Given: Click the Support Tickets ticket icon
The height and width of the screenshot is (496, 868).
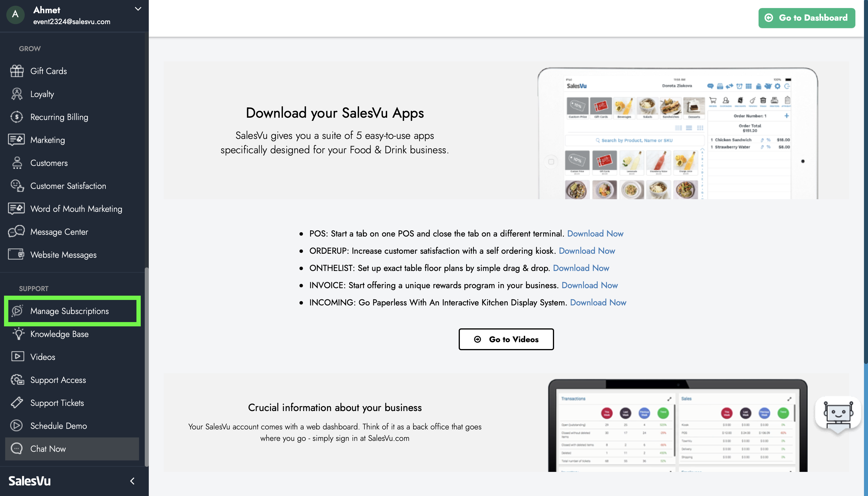Looking at the screenshot, I should pyautogui.click(x=16, y=403).
